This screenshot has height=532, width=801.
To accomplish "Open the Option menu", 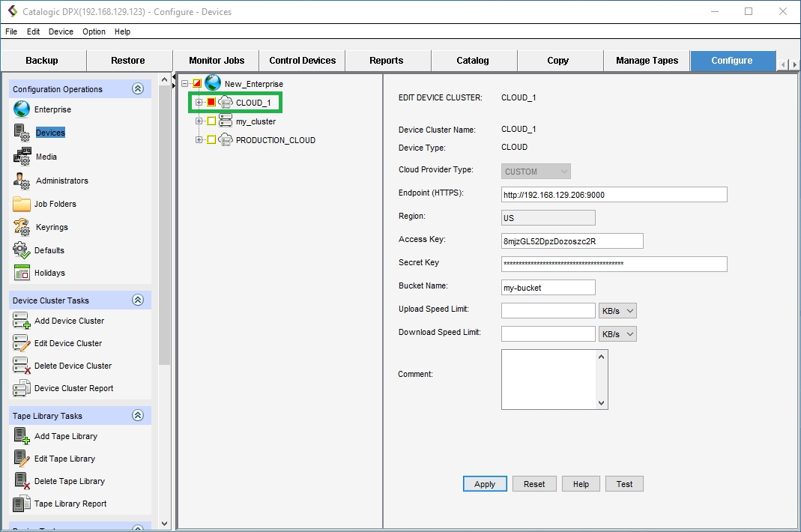I will tap(94, 31).
